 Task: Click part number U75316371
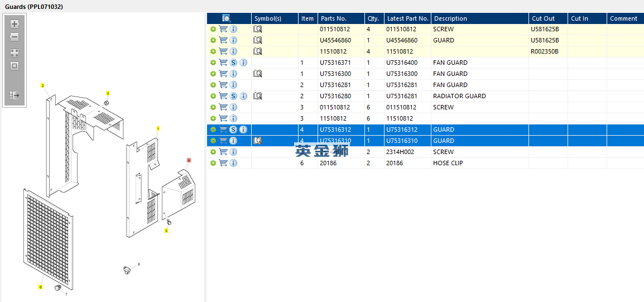(x=335, y=63)
